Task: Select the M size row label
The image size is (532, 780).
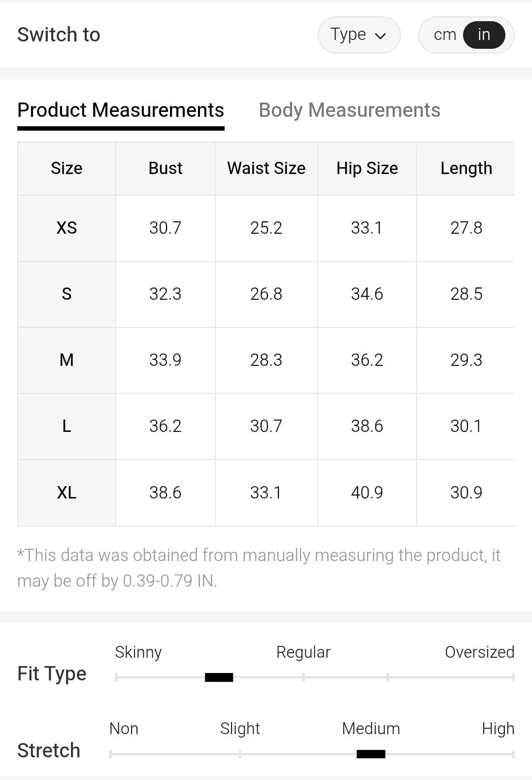Action: point(66,360)
